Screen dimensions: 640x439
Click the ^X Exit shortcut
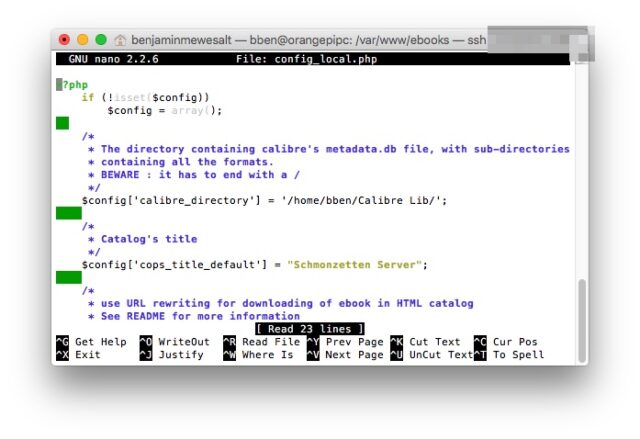pos(78,355)
